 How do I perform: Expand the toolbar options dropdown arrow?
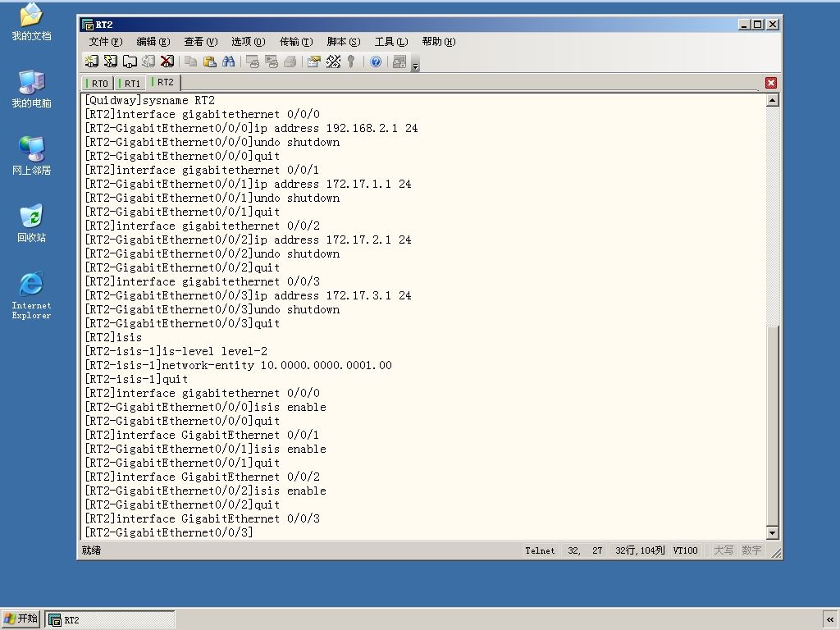[415, 66]
